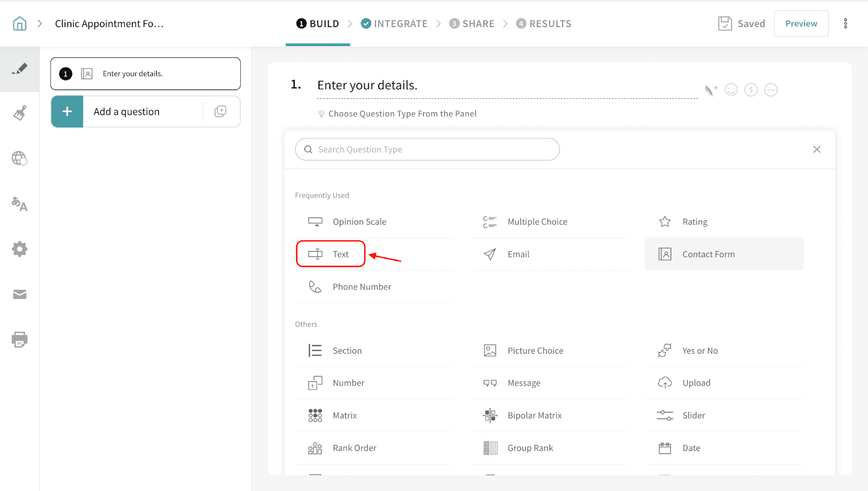The width and height of the screenshot is (868, 491).
Task: Click the duplicate icon beside Add a question
Action: pos(220,112)
